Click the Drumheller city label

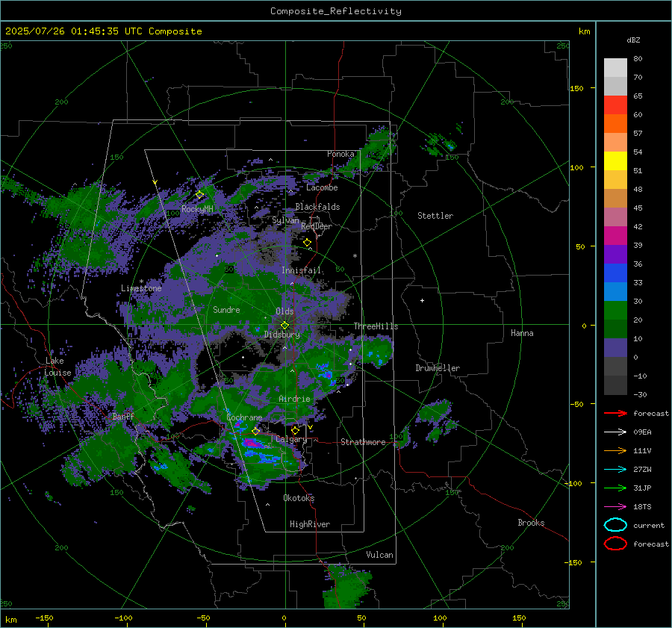click(438, 368)
